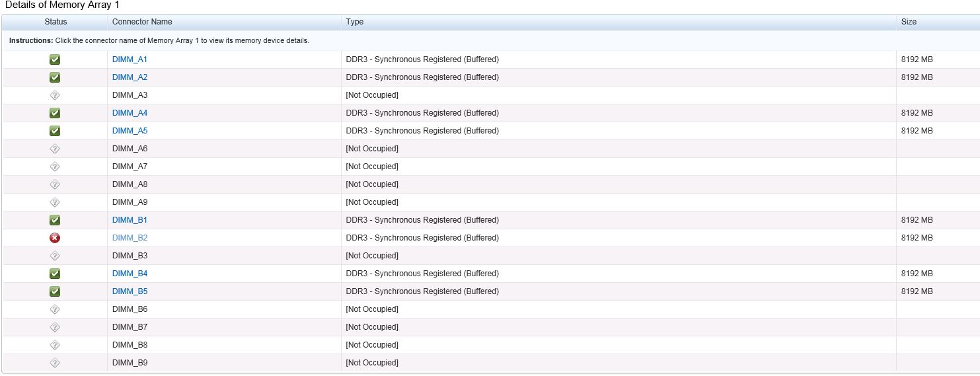Click the green OK status icon for DIMM_A1
This screenshot has width=980, height=376.
click(x=55, y=59)
